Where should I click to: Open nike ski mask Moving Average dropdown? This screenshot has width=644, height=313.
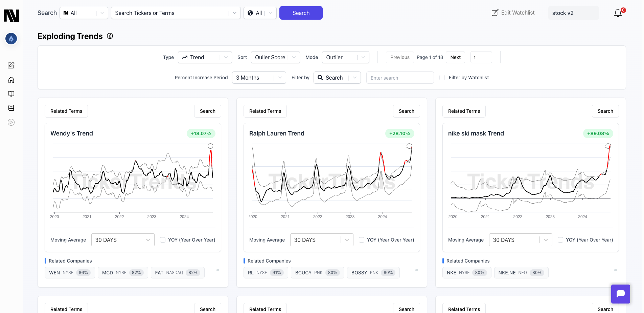(521, 240)
